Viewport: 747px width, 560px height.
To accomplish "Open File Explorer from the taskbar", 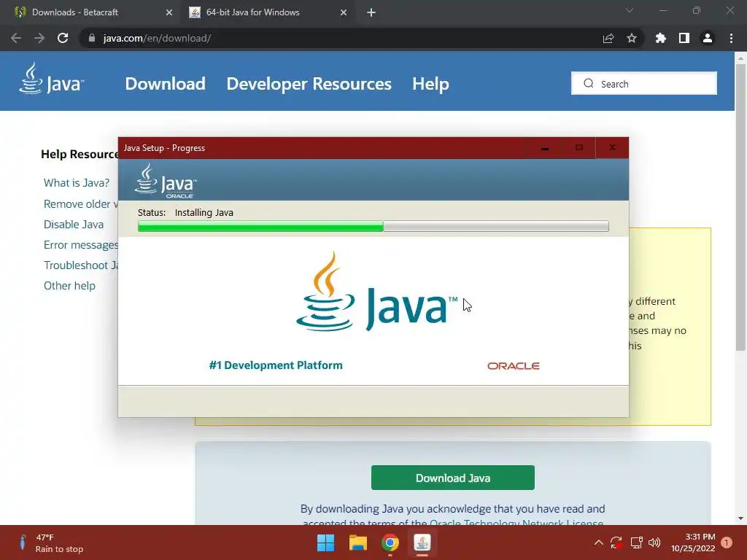I will 357,542.
